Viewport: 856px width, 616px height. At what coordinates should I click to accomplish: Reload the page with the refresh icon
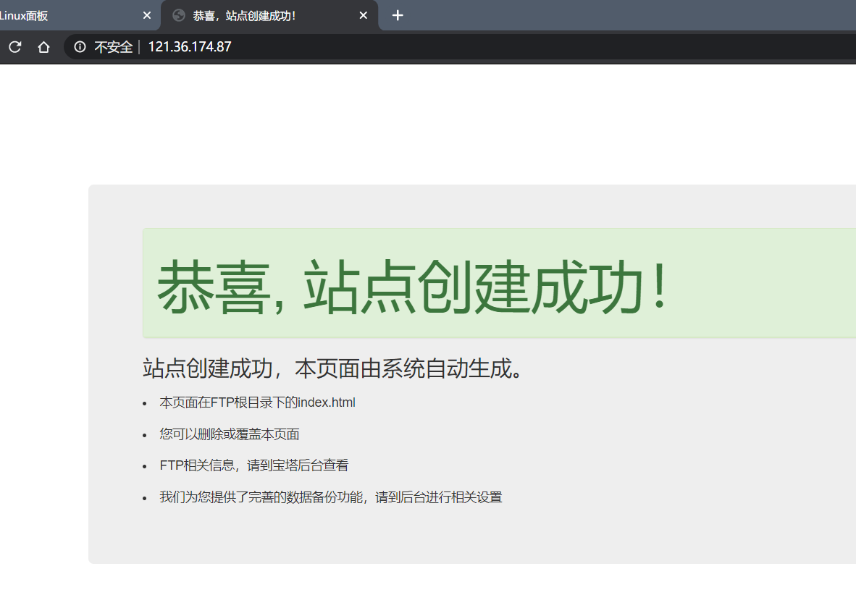coord(14,47)
